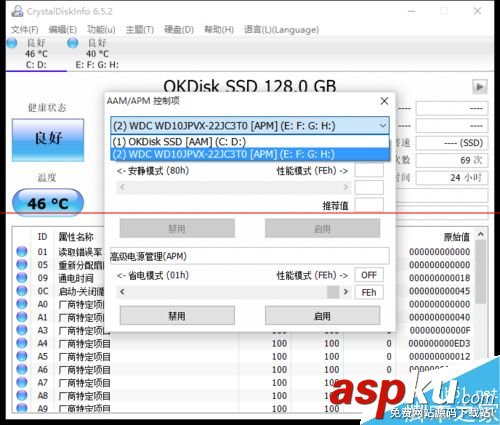Select the E: F: G: H: disk status orb

[x=73, y=43]
